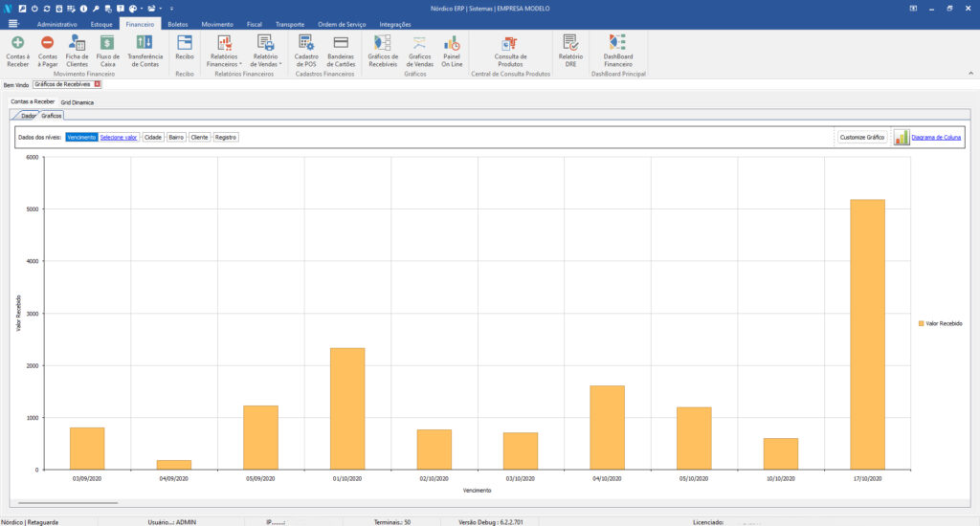This screenshot has height=526, width=980.
Task: Toggle the Cidade level button
Action: click(153, 138)
